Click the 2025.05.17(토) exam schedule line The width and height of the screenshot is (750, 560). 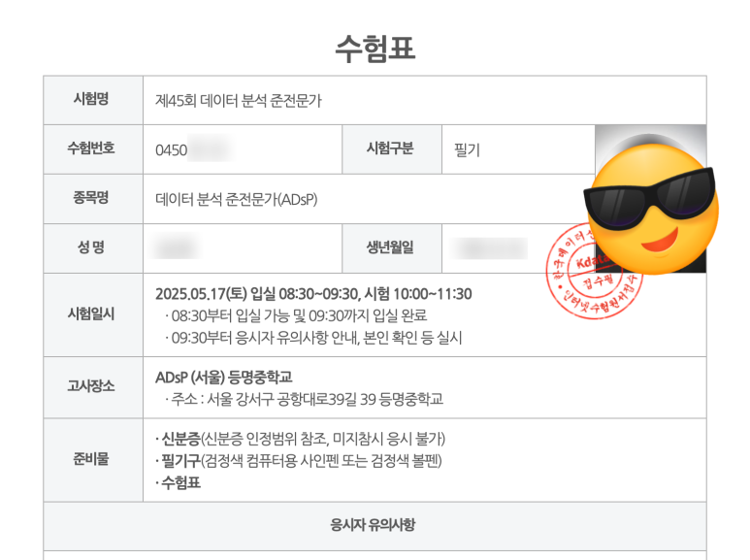(313, 293)
